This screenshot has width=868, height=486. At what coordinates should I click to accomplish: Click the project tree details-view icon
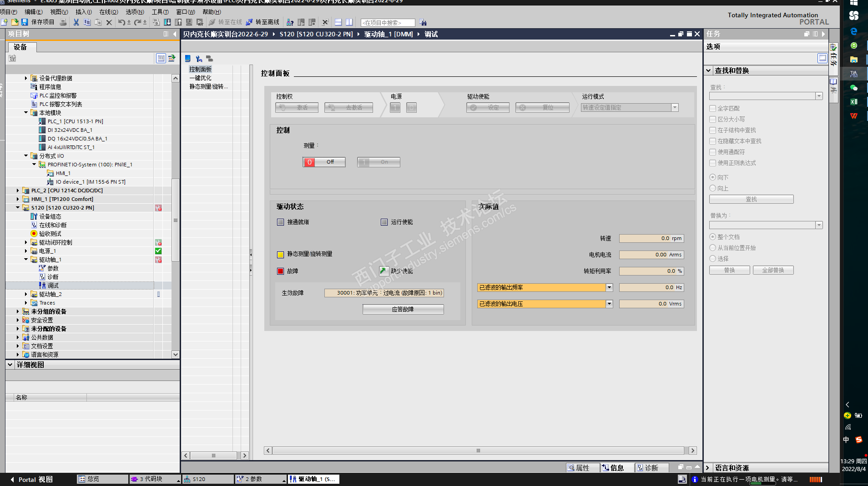coord(161,58)
